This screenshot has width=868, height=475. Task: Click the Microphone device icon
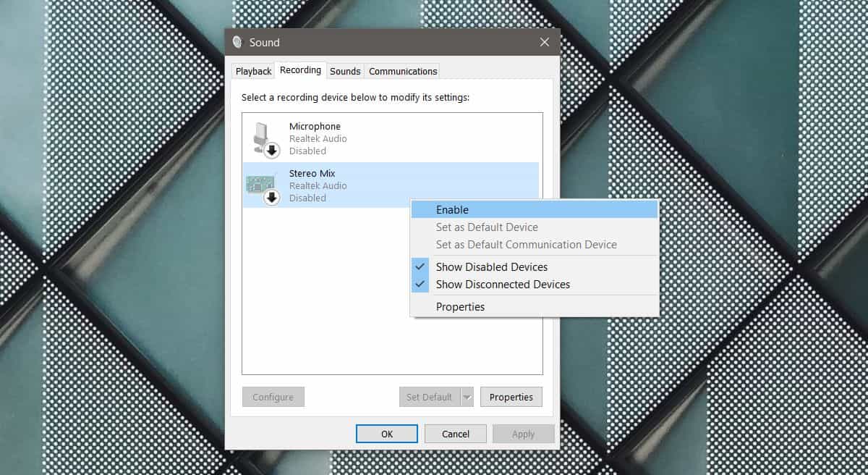pos(265,138)
